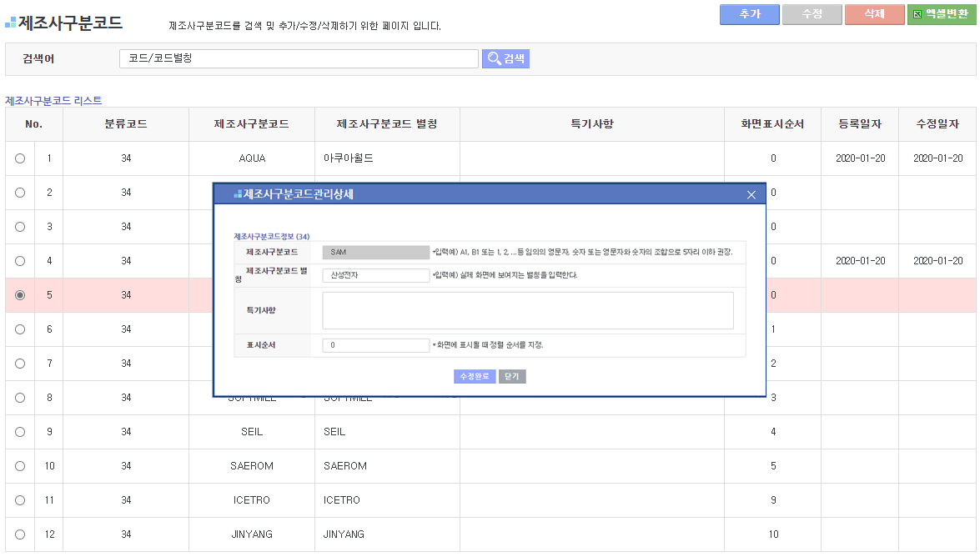Select radio button for row 9

(x=20, y=432)
